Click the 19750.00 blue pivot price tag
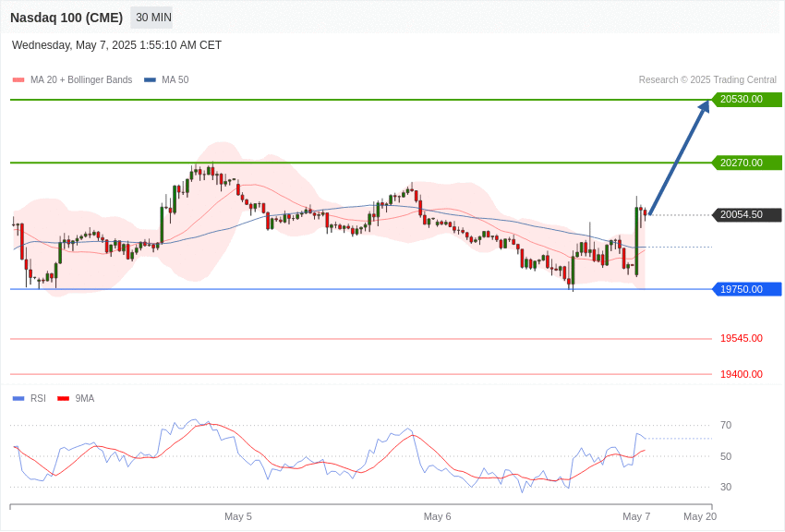Viewport: 785px width, 532px height. click(x=747, y=289)
